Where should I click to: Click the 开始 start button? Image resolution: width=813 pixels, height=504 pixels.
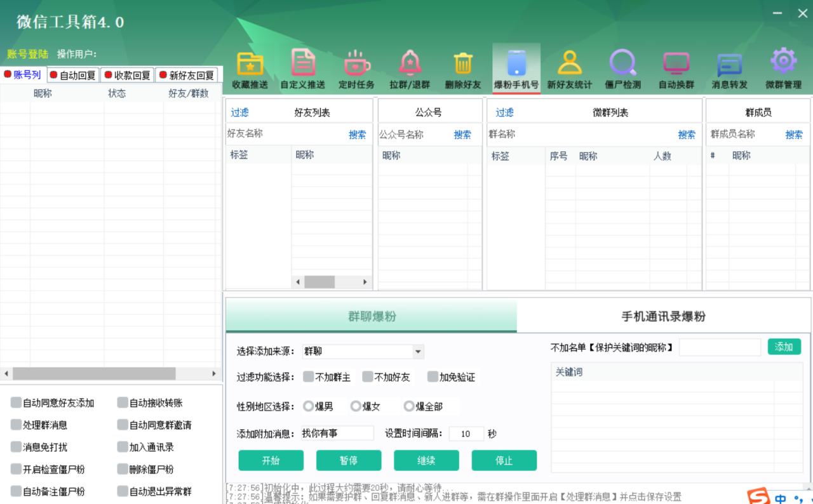271,460
